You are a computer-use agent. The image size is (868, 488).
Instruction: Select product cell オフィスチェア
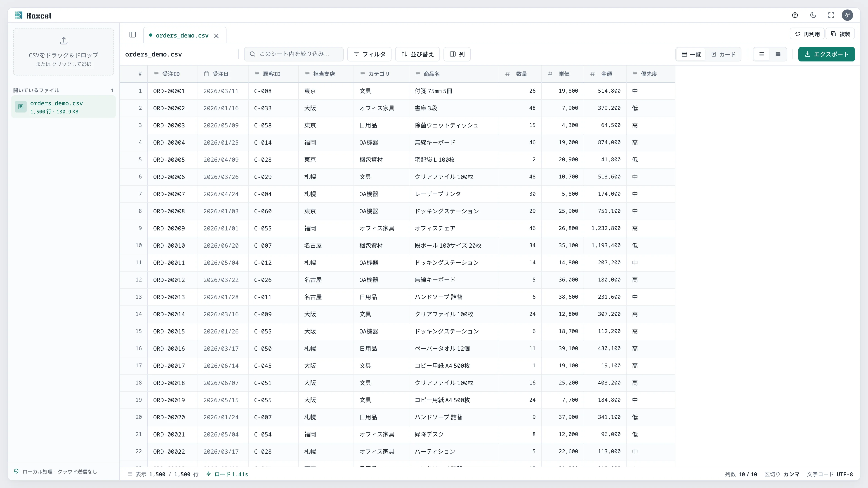(454, 228)
